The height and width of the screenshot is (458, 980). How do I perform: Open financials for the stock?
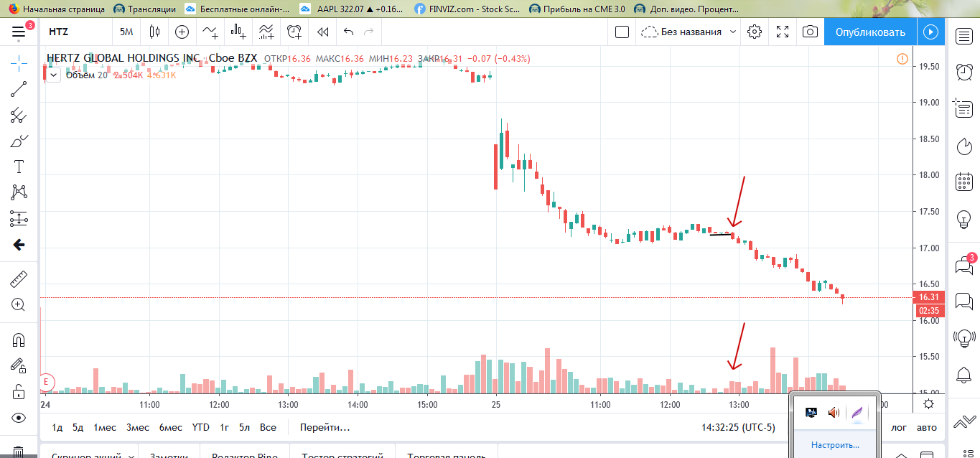pyautogui.click(x=238, y=32)
